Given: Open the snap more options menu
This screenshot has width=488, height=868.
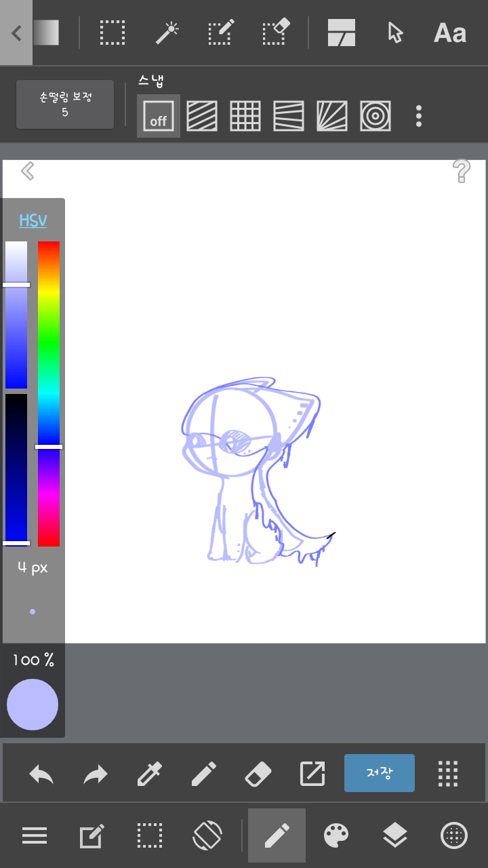Looking at the screenshot, I should pos(419,116).
